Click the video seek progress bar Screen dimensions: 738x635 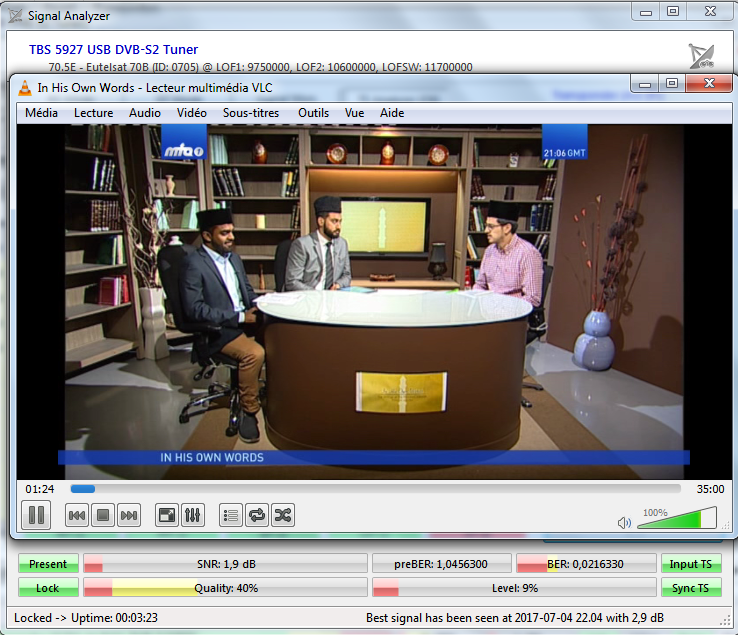click(x=375, y=489)
